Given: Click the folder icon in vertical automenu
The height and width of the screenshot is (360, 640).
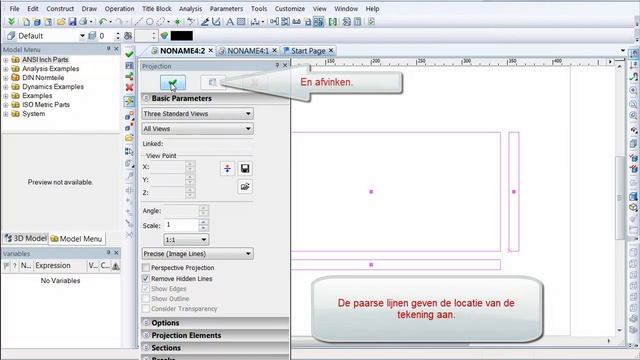Looking at the screenshot, I should [129, 138].
